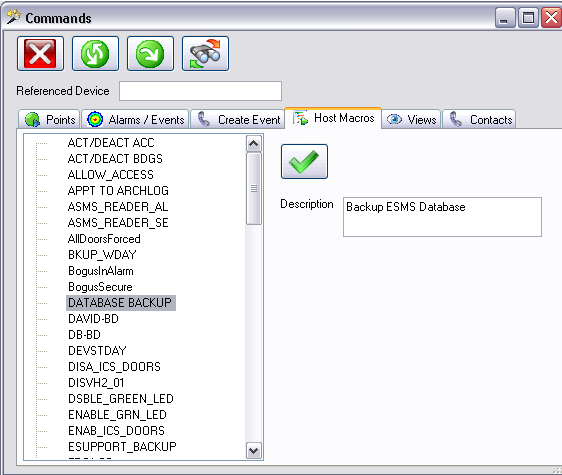This screenshot has height=475, width=562.
Task: Click the green circular refresh arrows icon
Action: point(95,53)
